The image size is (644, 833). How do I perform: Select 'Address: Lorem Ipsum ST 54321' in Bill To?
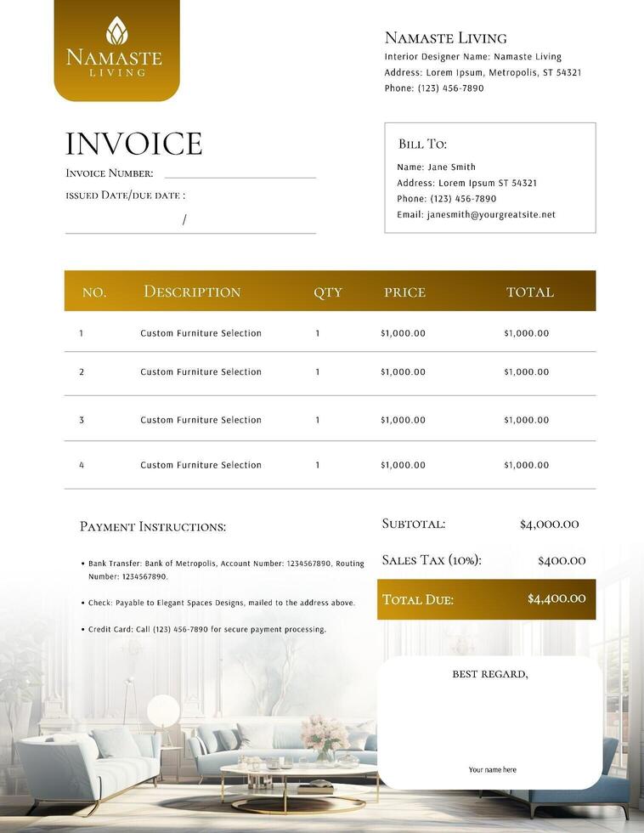coord(466,183)
